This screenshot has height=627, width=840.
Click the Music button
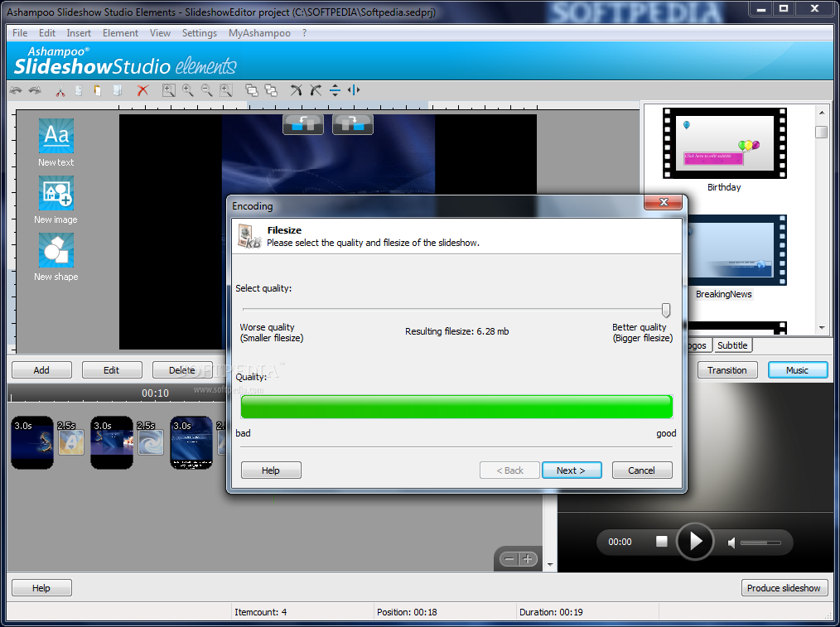(798, 370)
